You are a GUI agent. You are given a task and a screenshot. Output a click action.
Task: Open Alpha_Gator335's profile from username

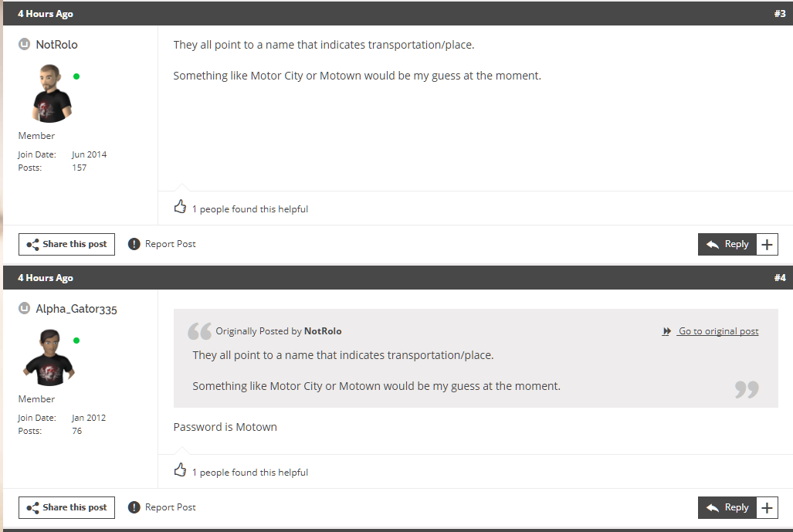(x=76, y=309)
